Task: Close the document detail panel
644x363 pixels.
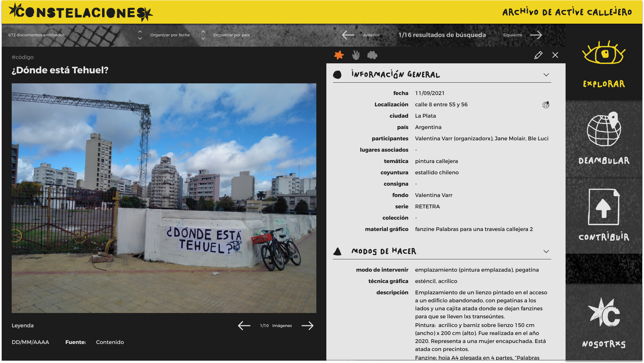Action: click(x=555, y=55)
